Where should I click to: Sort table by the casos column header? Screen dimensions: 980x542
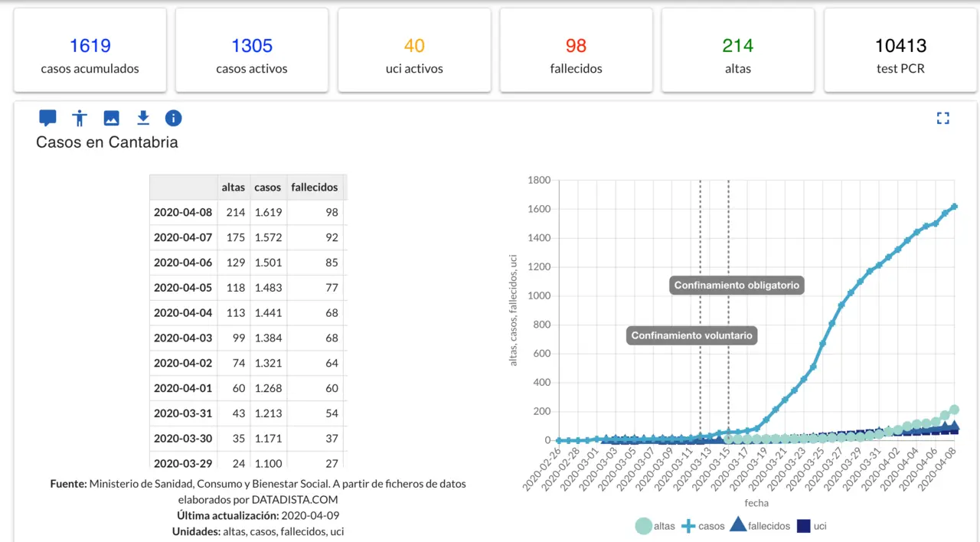click(268, 187)
